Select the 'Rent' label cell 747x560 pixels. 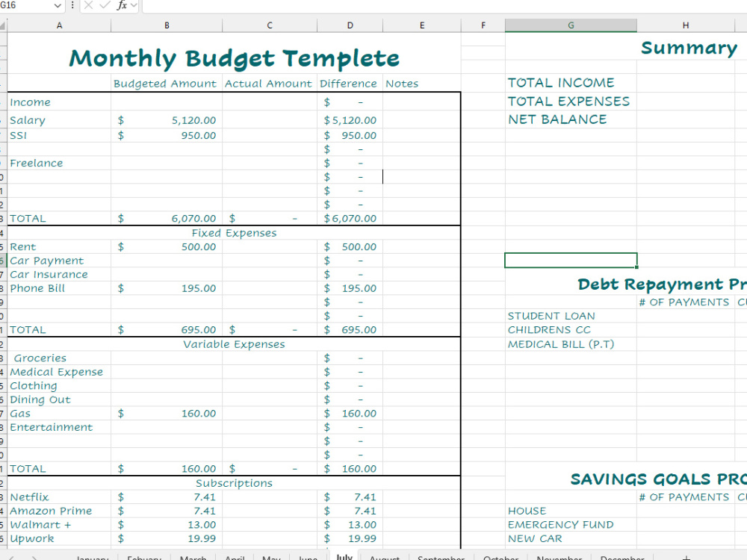pyautogui.click(x=59, y=246)
